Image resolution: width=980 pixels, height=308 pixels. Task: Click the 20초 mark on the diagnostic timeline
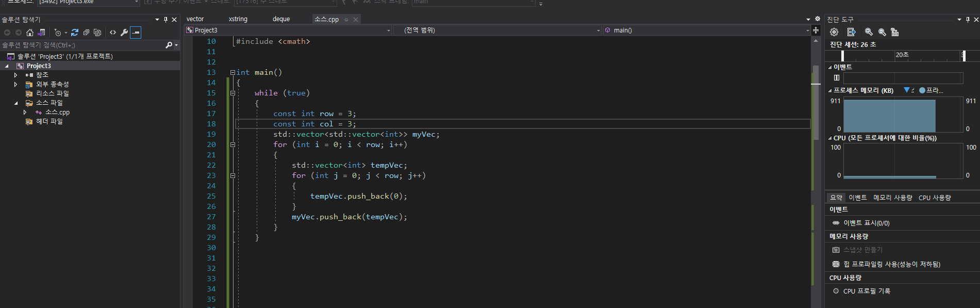(x=902, y=55)
